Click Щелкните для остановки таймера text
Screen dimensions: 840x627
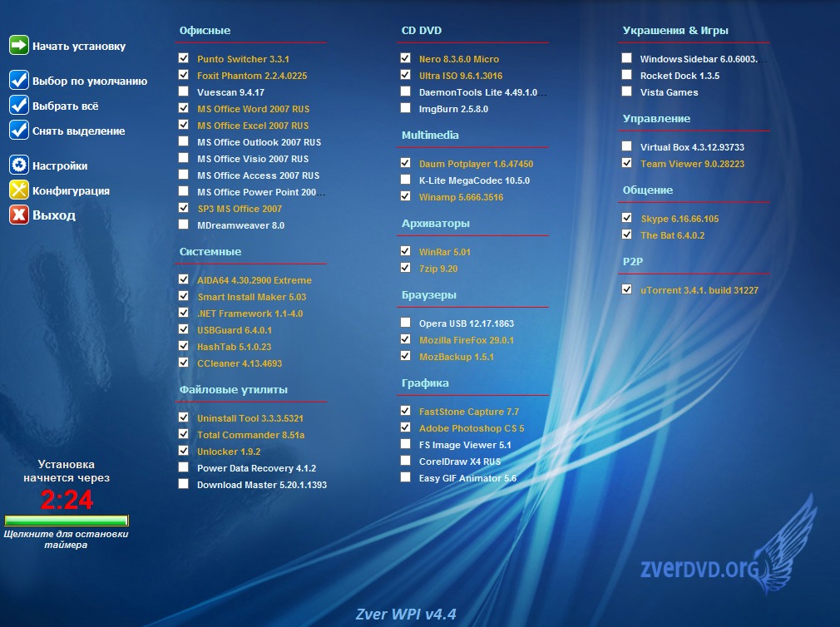[x=66, y=539]
